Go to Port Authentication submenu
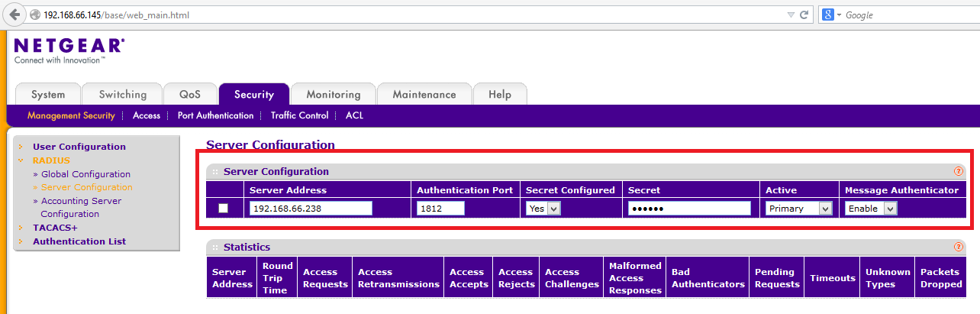The image size is (980, 314). point(215,115)
